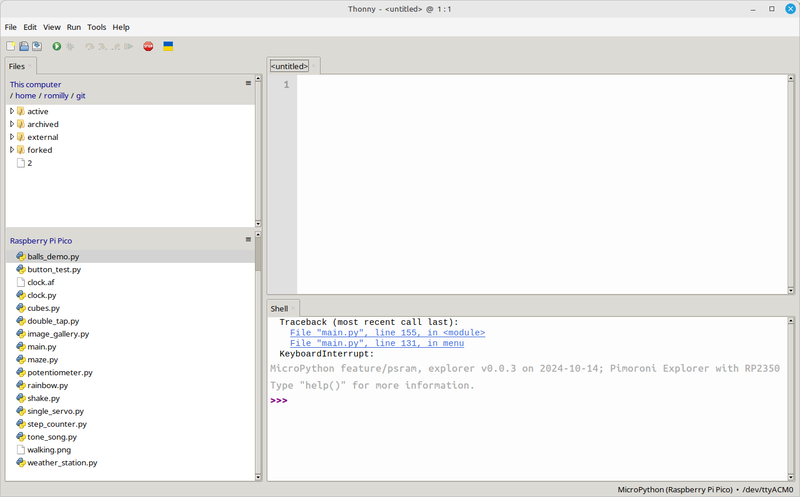Follow the main.py line 155 traceback link
800x497 pixels.
(x=387, y=333)
